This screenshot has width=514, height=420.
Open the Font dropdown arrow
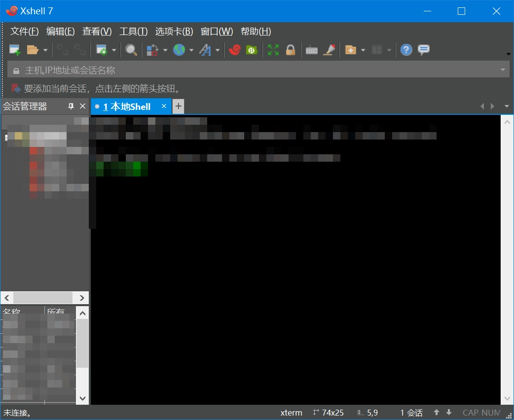(x=218, y=50)
